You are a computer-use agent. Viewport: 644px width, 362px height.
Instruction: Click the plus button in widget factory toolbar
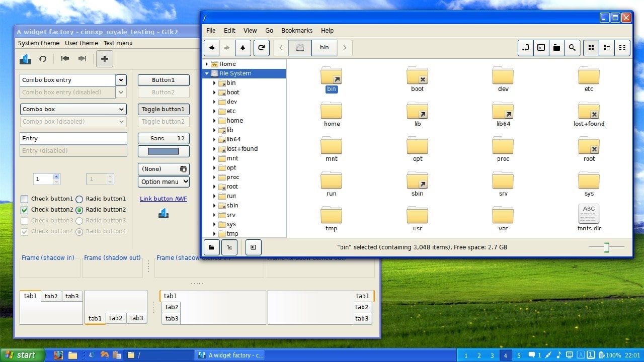(104, 59)
